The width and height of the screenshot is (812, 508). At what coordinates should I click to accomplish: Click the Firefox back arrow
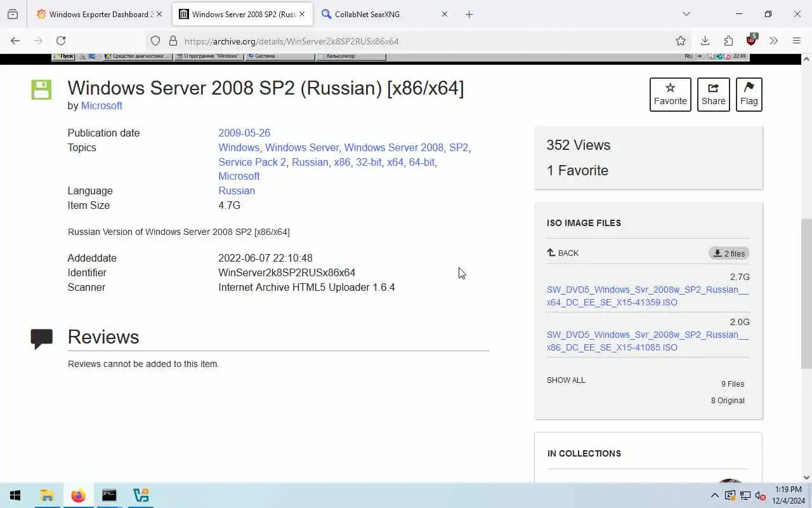click(15, 41)
